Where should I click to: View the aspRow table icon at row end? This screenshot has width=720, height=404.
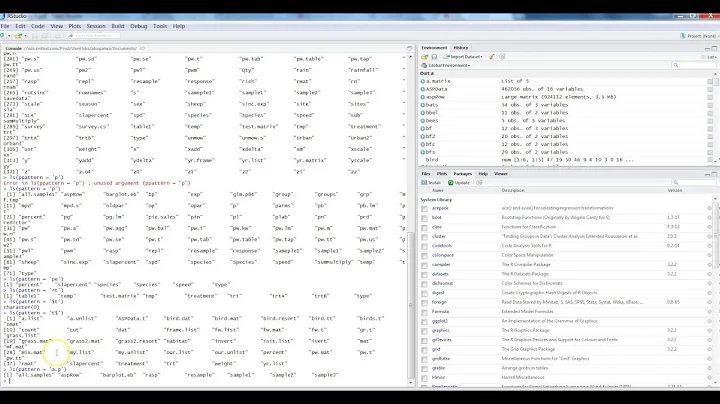[710, 97]
